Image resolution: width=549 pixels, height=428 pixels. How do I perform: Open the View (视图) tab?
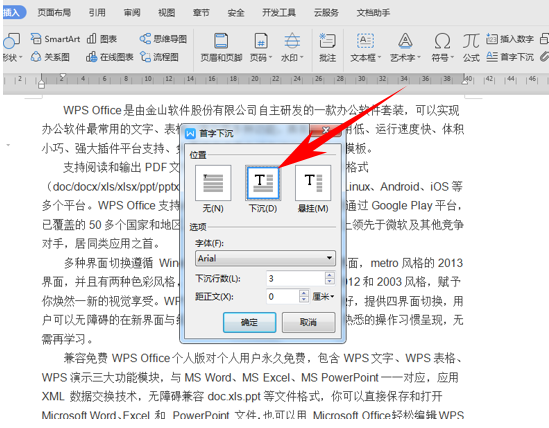click(x=167, y=13)
